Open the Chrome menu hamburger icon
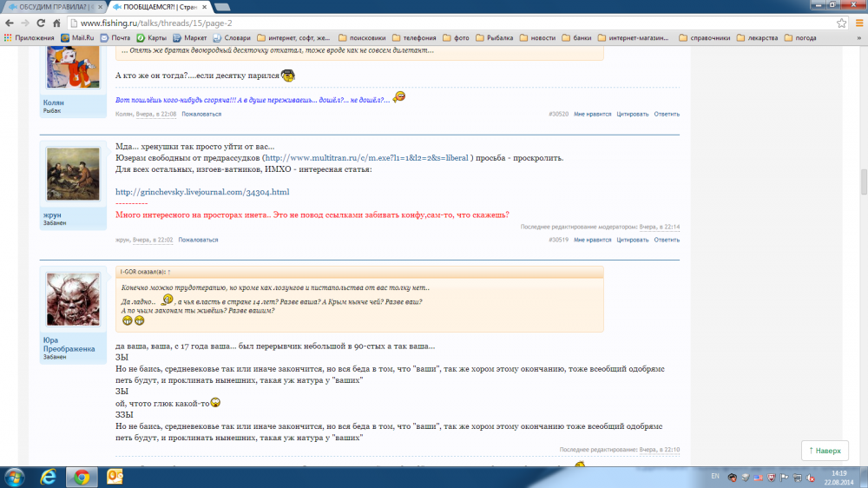 coord(857,22)
